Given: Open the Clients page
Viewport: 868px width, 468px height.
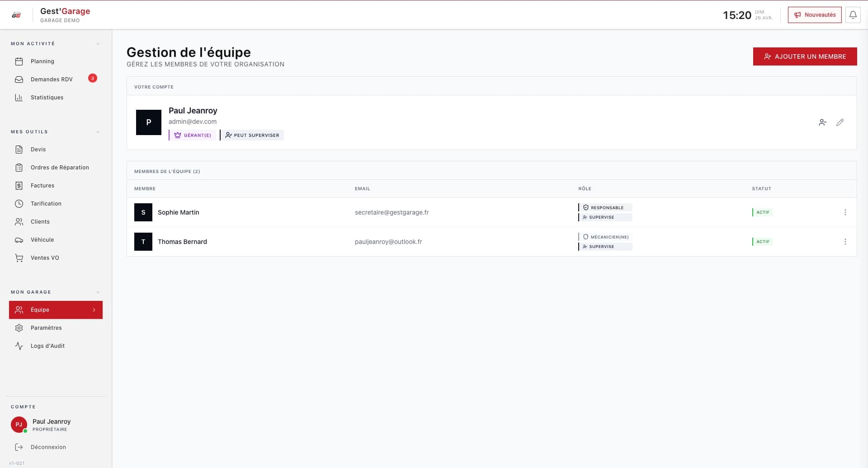Looking at the screenshot, I should [x=56, y=222].
